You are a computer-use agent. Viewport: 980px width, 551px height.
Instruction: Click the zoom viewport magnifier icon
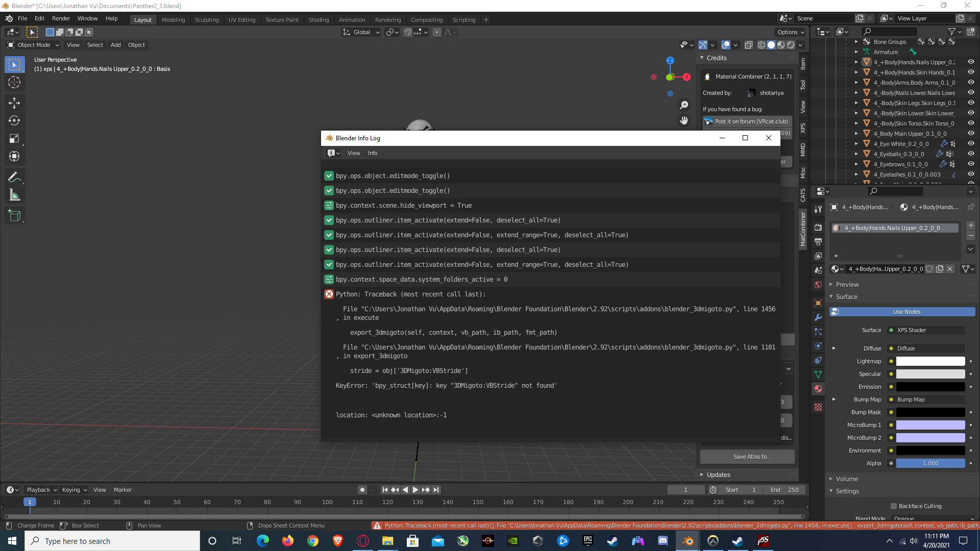[x=684, y=105]
